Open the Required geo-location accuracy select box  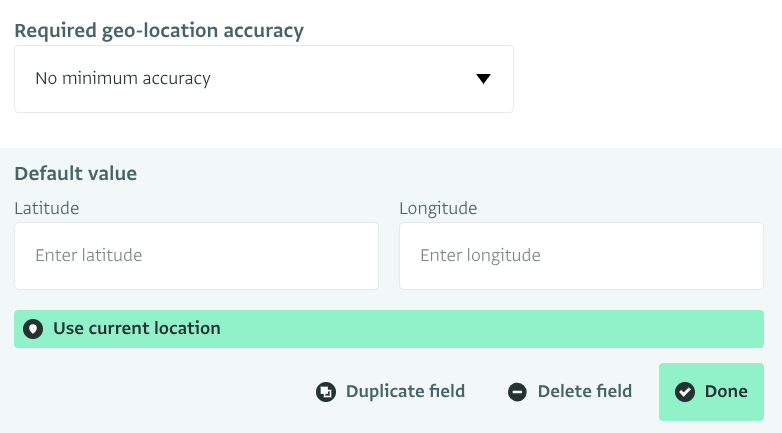(264, 79)
